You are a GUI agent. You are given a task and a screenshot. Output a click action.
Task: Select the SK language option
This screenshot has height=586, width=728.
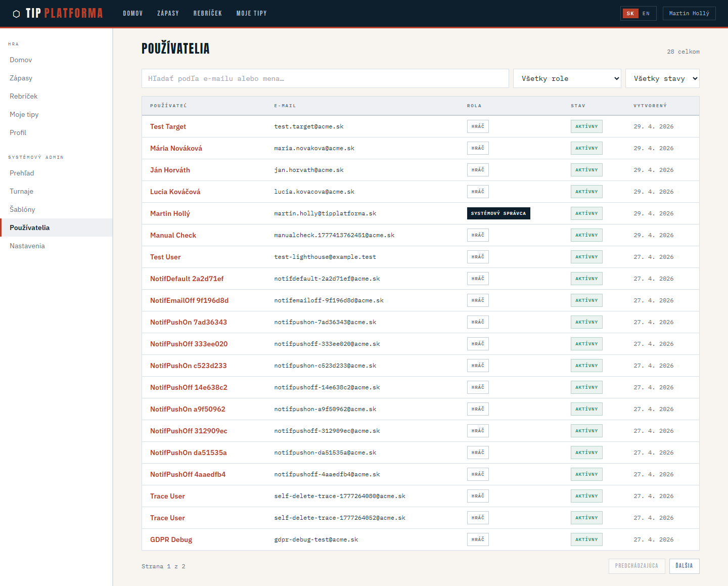click(x=630, y=13)
